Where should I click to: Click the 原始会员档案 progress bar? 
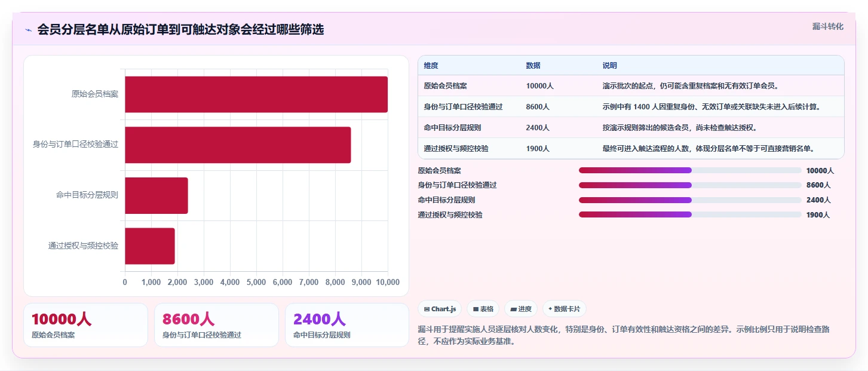click(x=690, y=170)
